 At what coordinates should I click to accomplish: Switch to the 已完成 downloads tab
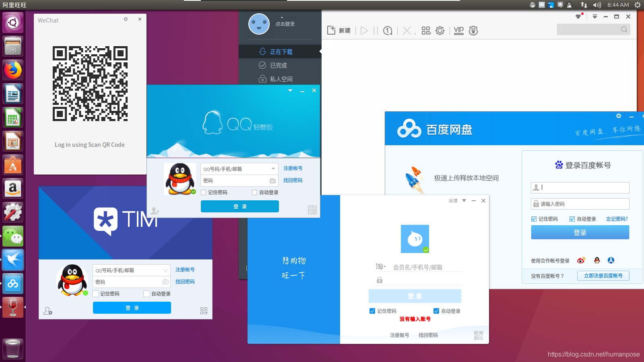[278, 65]
